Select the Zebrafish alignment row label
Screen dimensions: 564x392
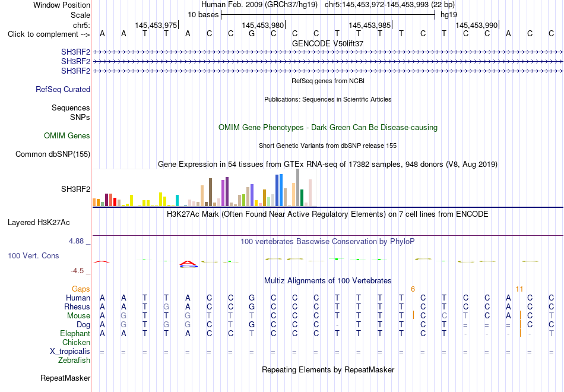pyautogui.click(x=74, y=361)
